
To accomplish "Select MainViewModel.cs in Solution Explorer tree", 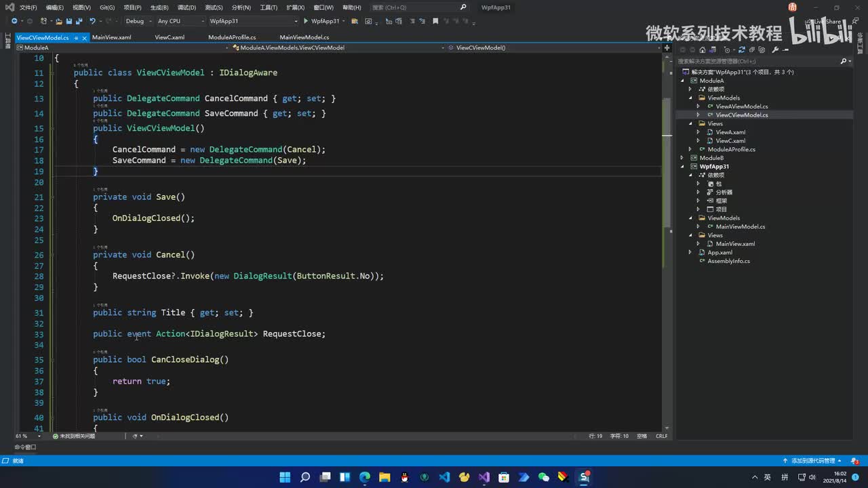I will pyautogui.click(x=741, y=227).
